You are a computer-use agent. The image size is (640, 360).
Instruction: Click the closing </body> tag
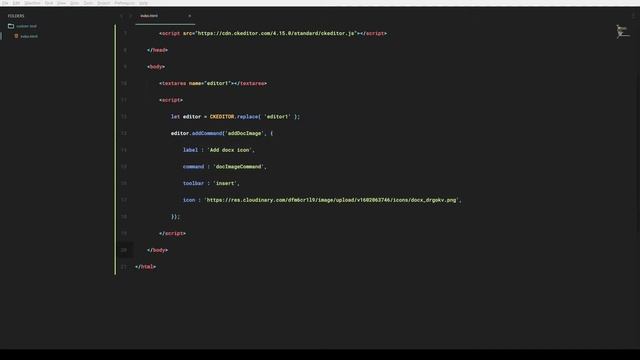tap(158, 250)
